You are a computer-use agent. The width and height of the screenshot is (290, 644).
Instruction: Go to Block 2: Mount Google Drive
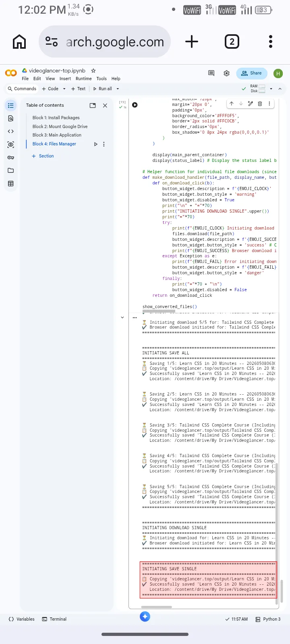[x=60, y=126]
